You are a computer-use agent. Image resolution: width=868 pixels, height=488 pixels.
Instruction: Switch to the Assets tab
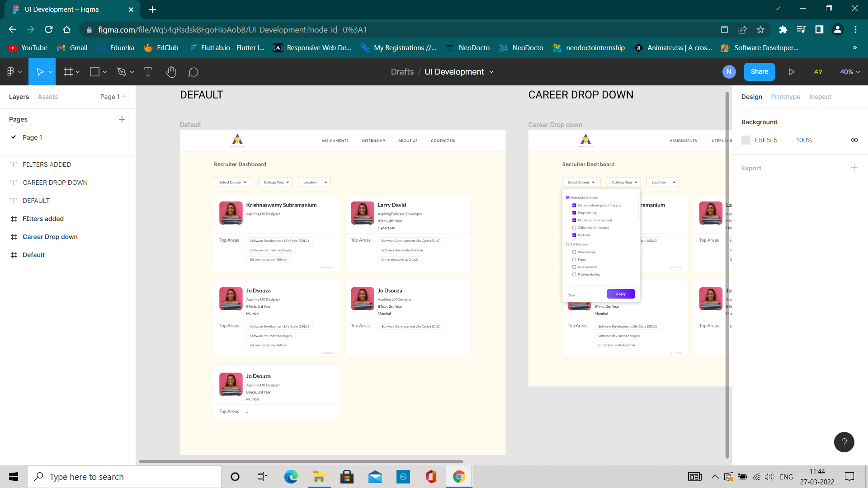[48, 97]
